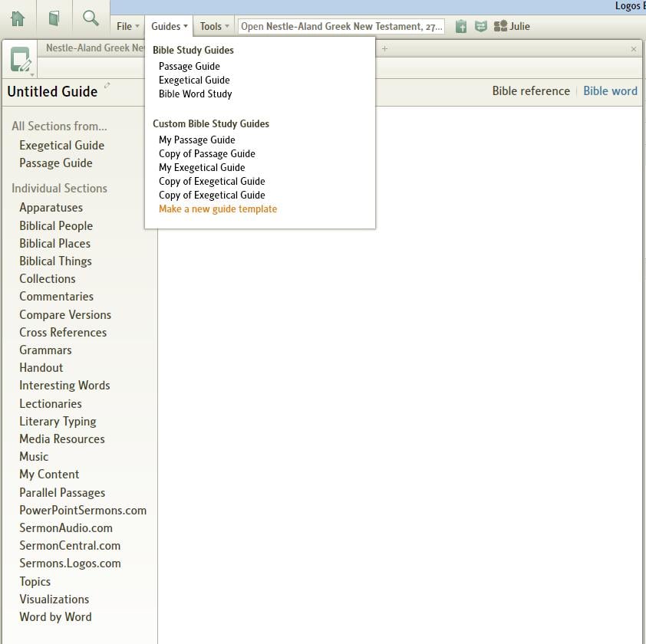The image size is (646, 644).
Task: Add all sections from Exegetical Guide
Action: [x=62, y=146]
